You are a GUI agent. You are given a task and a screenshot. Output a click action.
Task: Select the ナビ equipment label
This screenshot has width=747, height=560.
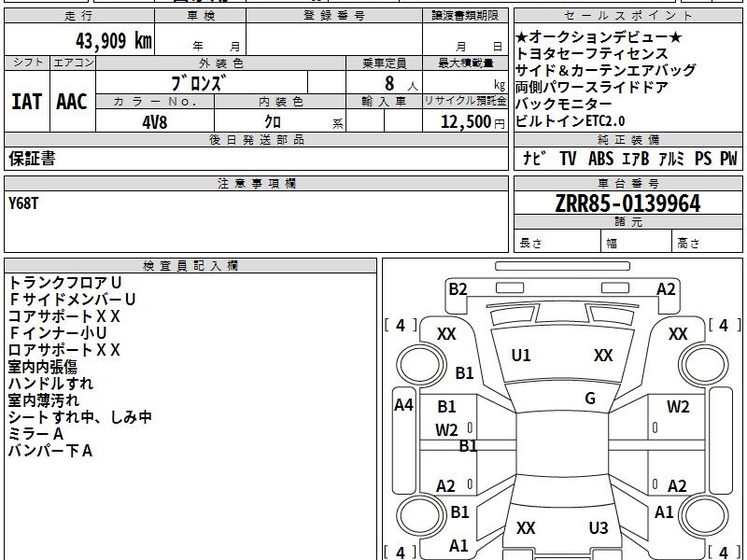[x=534, y=158]
